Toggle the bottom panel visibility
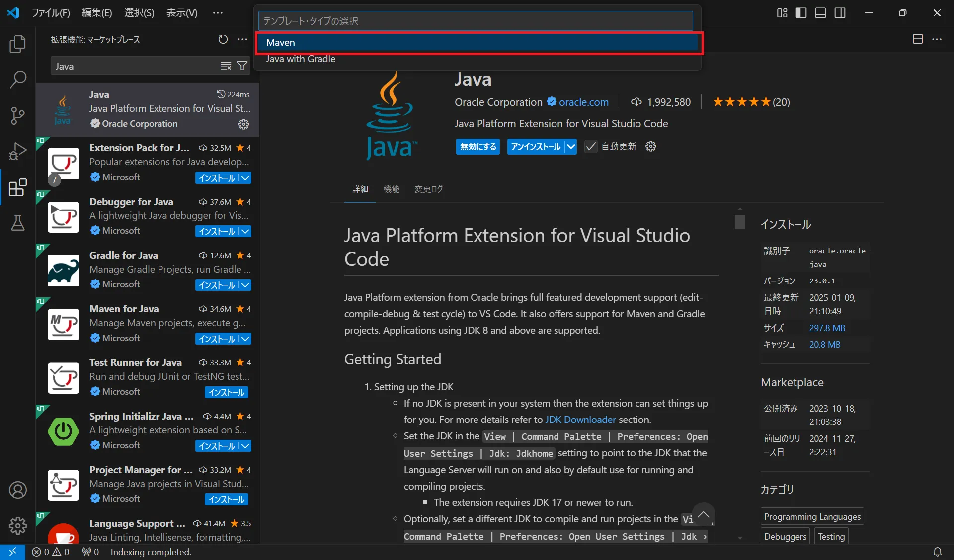Screen dimensions: 954x560 click(x=821, y=13)
